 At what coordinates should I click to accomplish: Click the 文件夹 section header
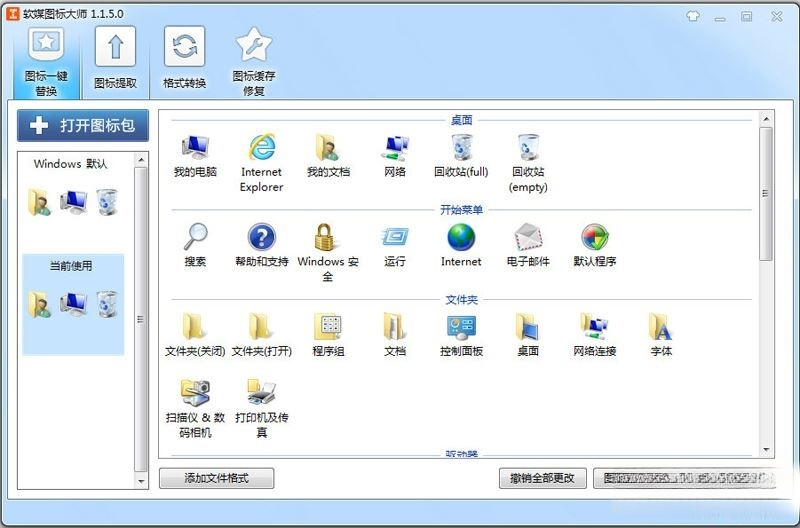click(461, 299)
